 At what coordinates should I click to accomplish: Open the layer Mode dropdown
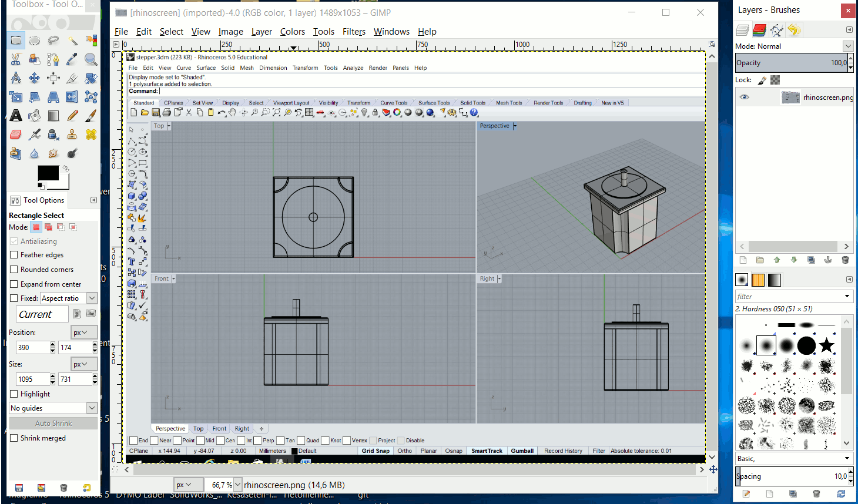847,46
